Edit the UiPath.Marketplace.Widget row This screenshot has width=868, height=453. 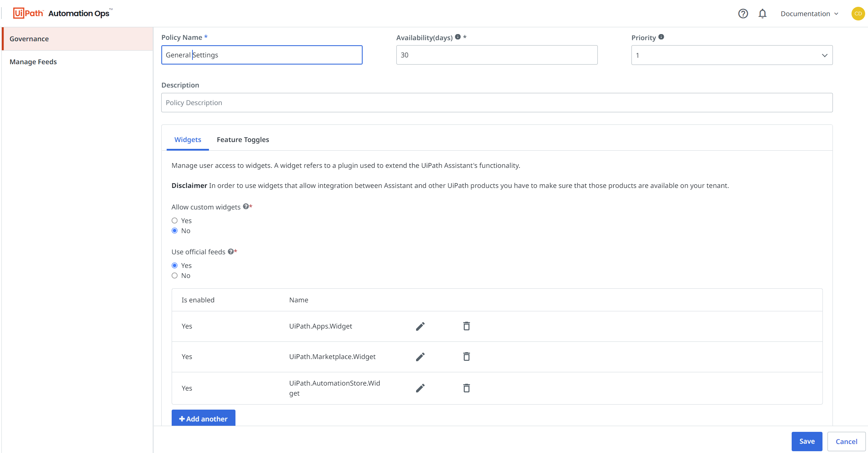tap(420, 357)
